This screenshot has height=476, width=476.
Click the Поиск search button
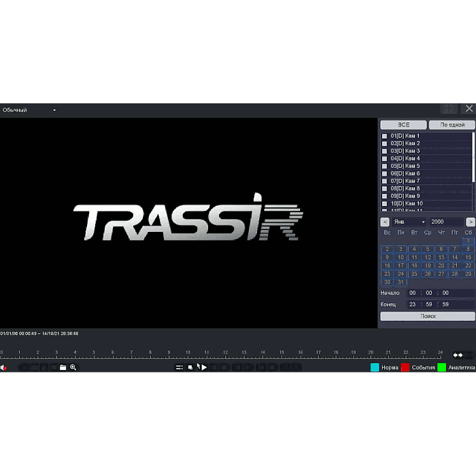click(428, 316)
